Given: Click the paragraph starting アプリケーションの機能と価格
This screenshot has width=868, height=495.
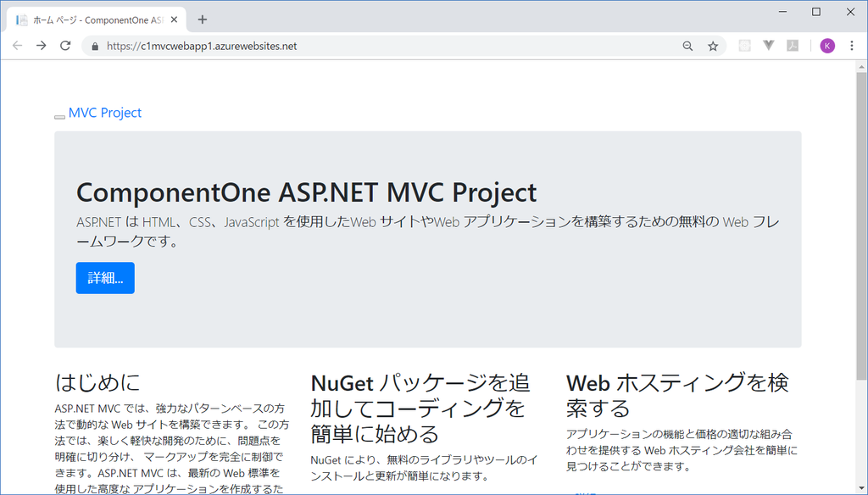Looking at the screenshot, I should pyautogui.click(x=682, y=450).
